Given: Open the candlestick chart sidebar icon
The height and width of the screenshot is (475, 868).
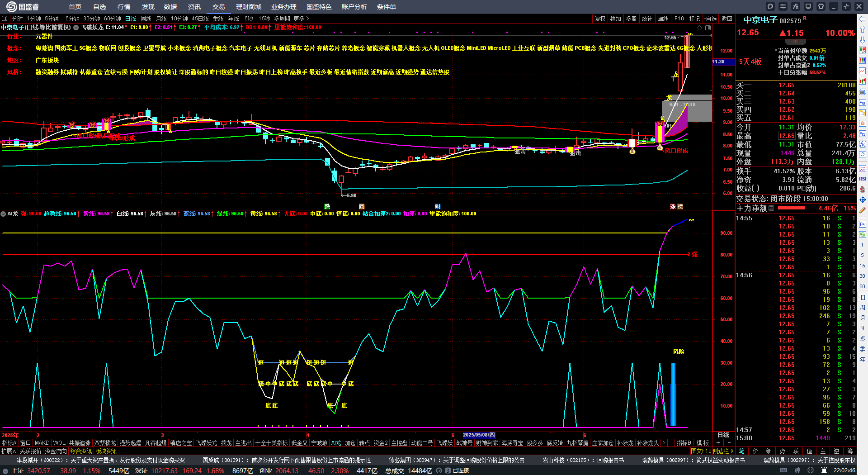Looking at the screenshot, I should pos(863,81).
